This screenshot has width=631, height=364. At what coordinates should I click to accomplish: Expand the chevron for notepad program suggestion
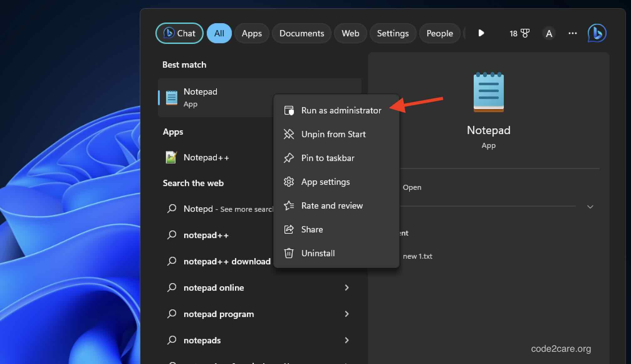tap(347, 314)
